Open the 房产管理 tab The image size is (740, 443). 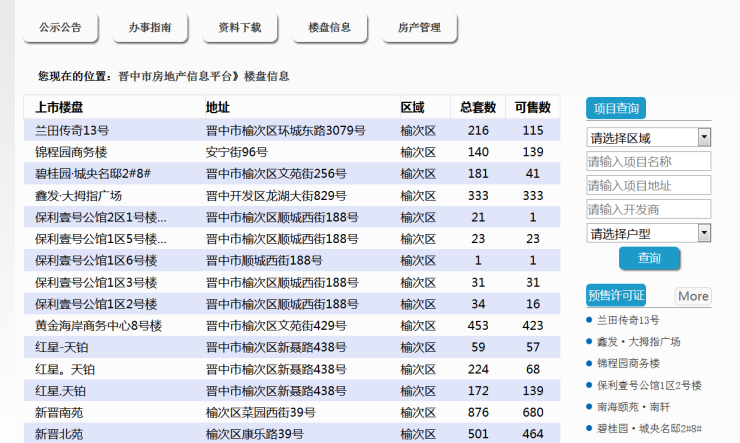click(x=419, y=28)
